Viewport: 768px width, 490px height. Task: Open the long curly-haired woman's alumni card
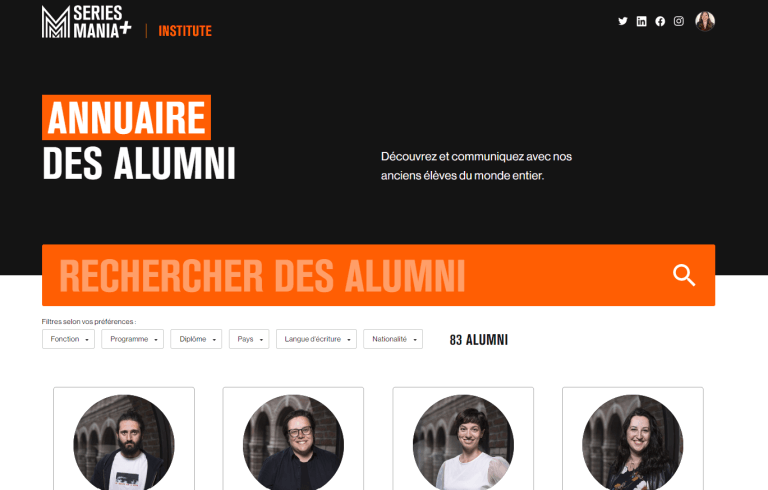(633, 441)
